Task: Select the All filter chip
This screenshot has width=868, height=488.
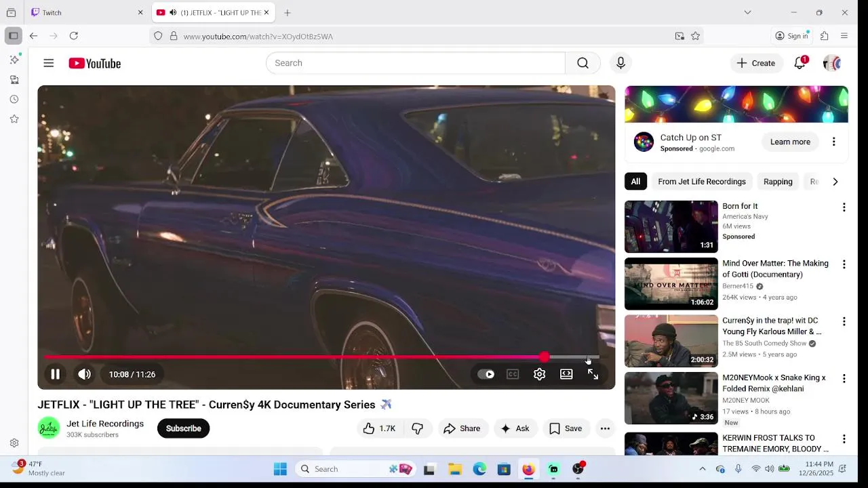Action: point(635,182)
